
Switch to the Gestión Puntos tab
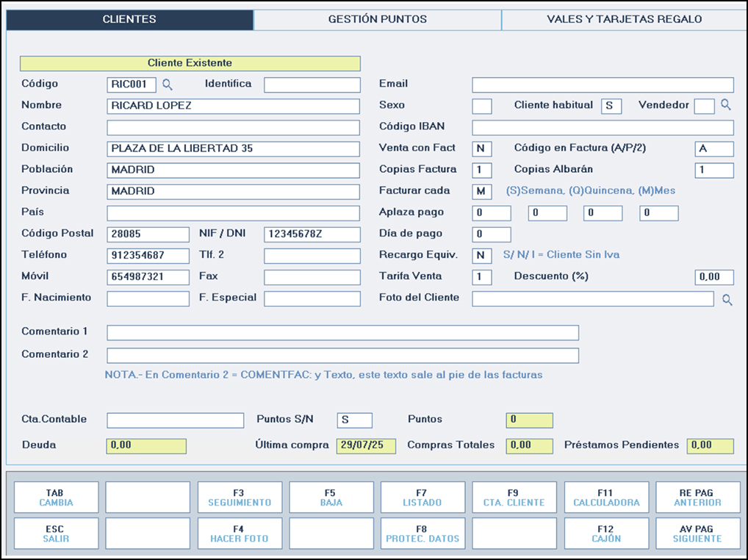(377, 20)
